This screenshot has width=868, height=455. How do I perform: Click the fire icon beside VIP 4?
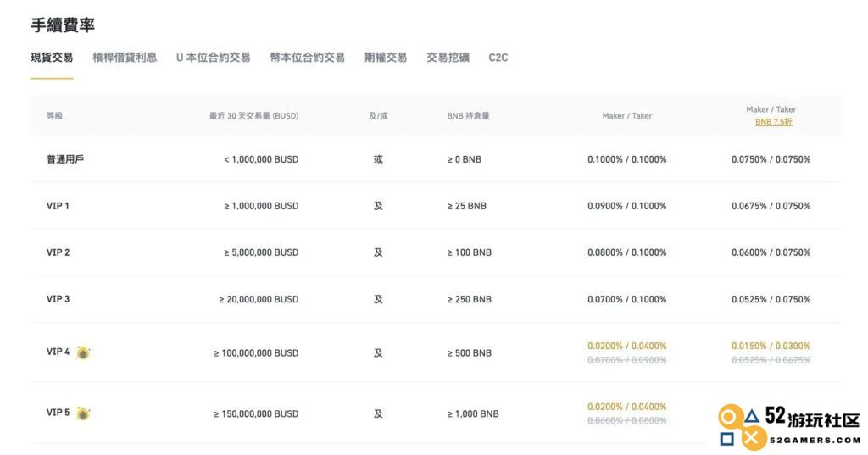point(83,352)
